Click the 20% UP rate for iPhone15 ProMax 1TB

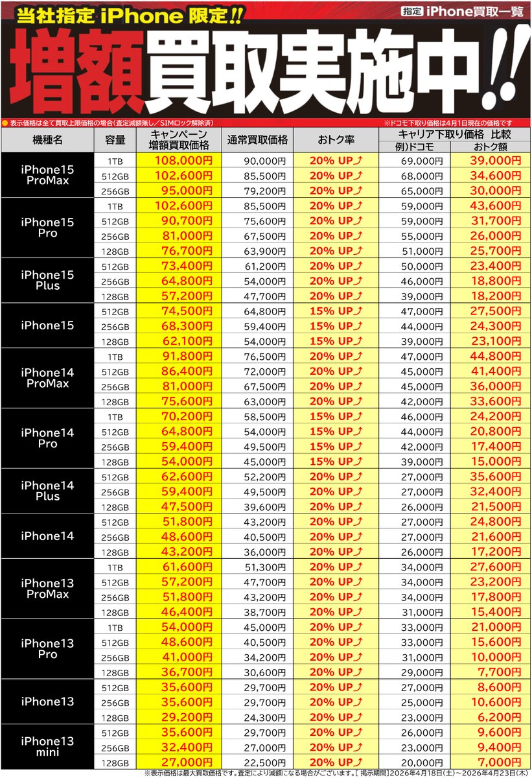click(336, 160)
